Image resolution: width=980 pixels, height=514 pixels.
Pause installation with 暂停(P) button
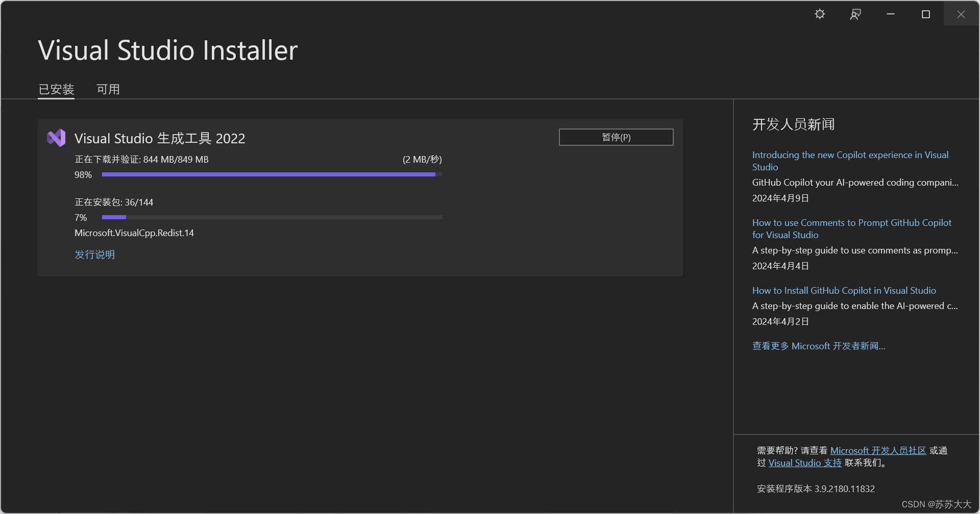pos(616,137)
